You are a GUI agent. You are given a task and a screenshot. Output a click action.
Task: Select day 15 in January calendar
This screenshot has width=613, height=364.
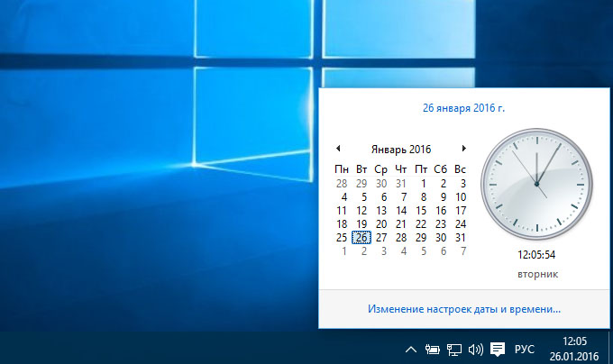click(421, 211)
